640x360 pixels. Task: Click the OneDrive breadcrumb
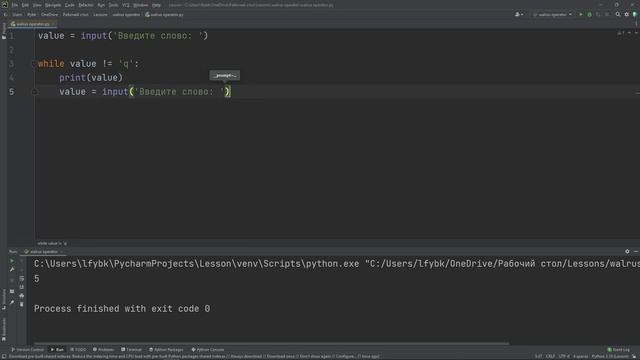(49, 15)
